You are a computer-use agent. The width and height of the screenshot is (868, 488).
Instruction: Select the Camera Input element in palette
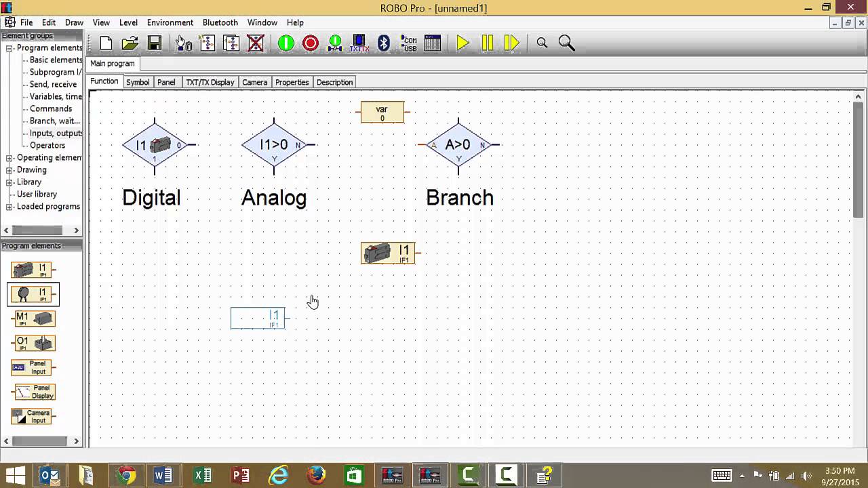tap(33, 416)
